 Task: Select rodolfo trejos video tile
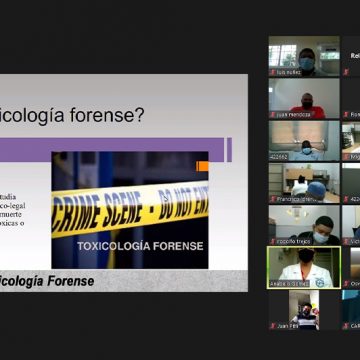click(x=304, y=225)
